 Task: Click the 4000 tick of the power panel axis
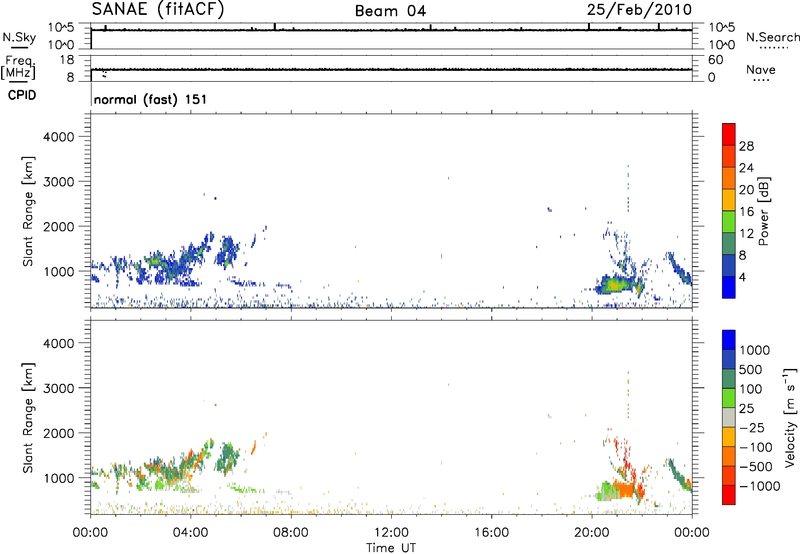(x=59, y=137)
